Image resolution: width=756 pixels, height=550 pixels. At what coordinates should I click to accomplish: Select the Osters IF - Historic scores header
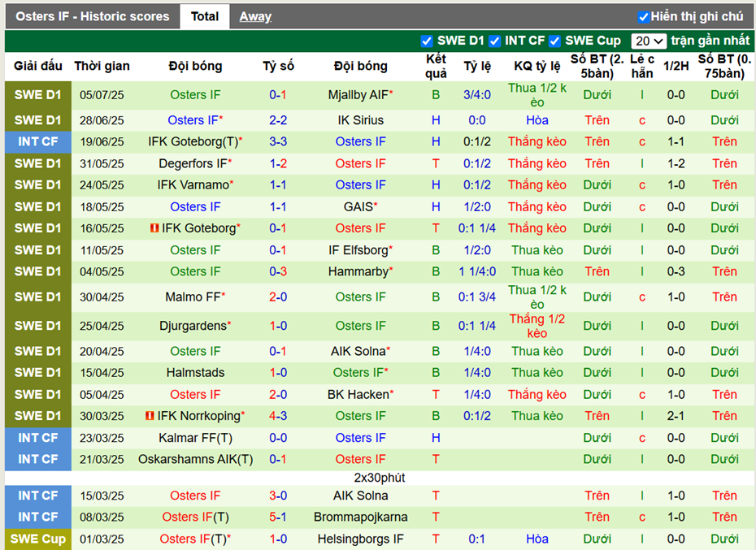point(92,16)
